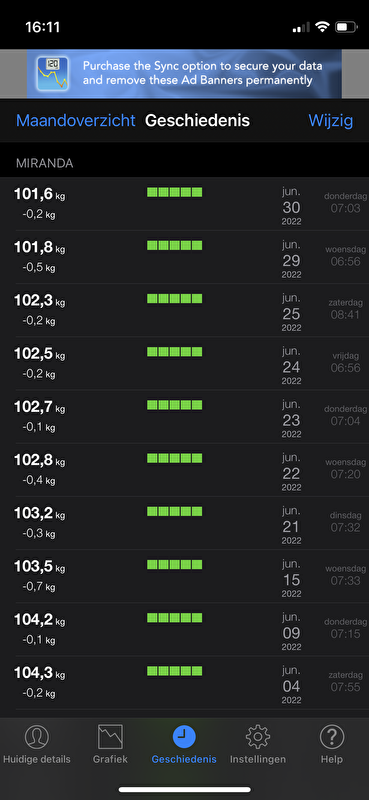Open the 104,2 kg jun. 09 entry
The height and width of the screenshot is (800, 369).
[x=184, y=629]
